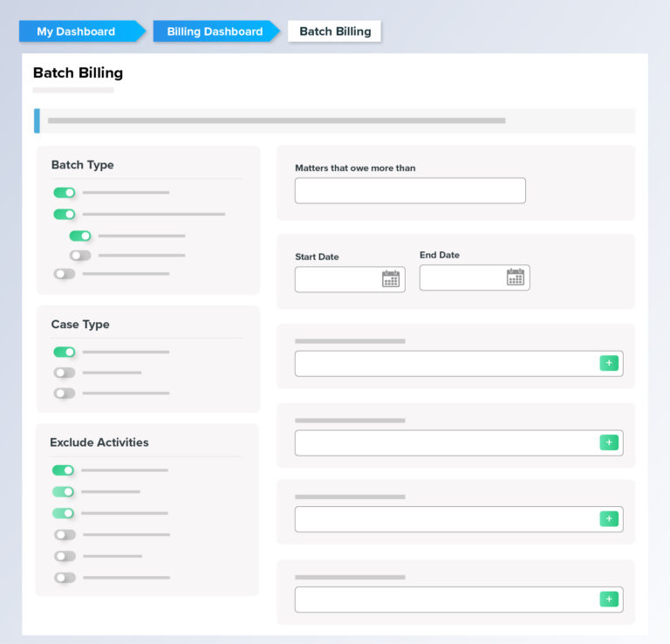Screen dimensions: 670x644
Task: Toggle off the first Batch Type switch
Action: [65, 193]
